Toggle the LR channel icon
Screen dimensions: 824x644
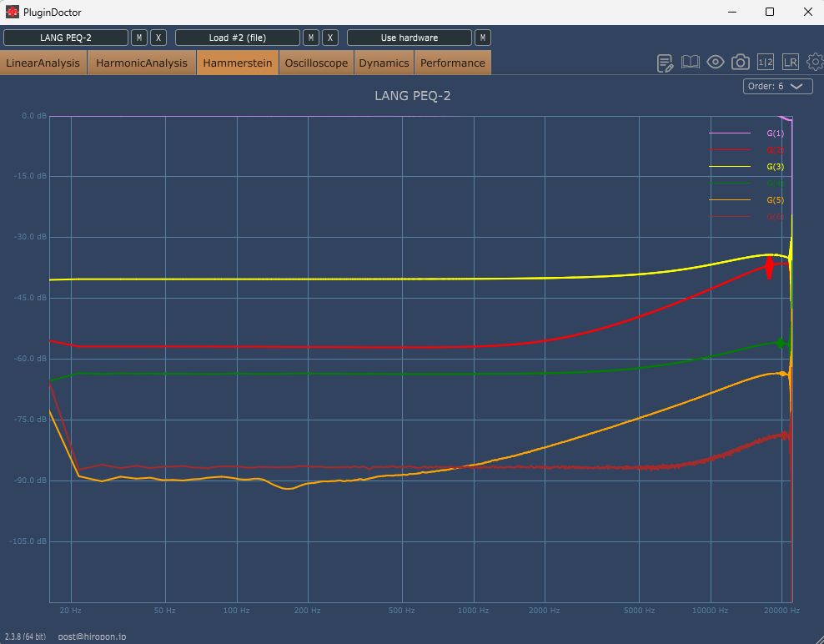pyautogui.click(x=791, y=63)
